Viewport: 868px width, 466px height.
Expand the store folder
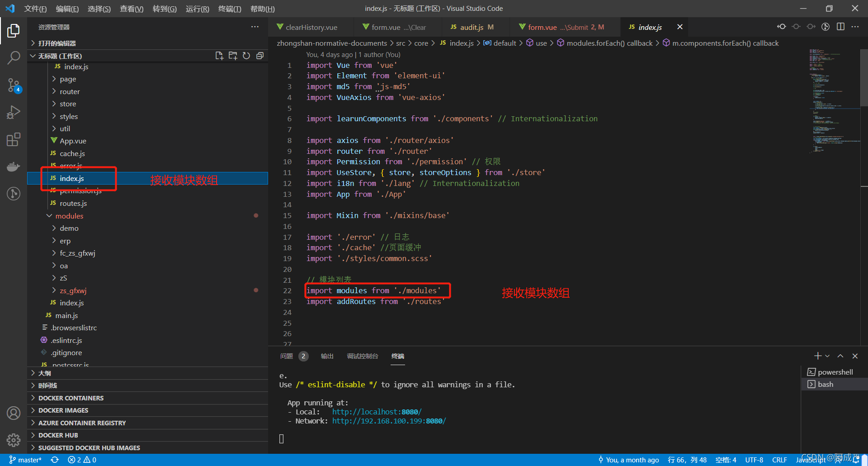coord(68,104)
